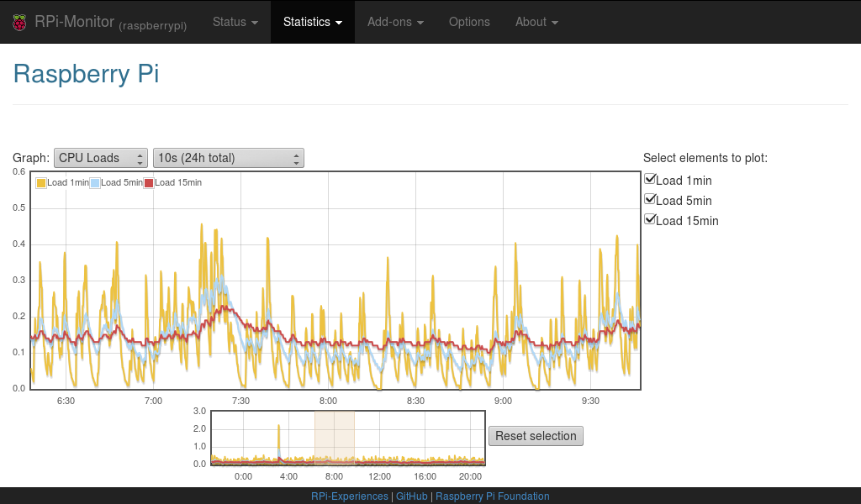Click the red Load 15min legend swatch
Screen dimensions: 861x504
(148, 182)
